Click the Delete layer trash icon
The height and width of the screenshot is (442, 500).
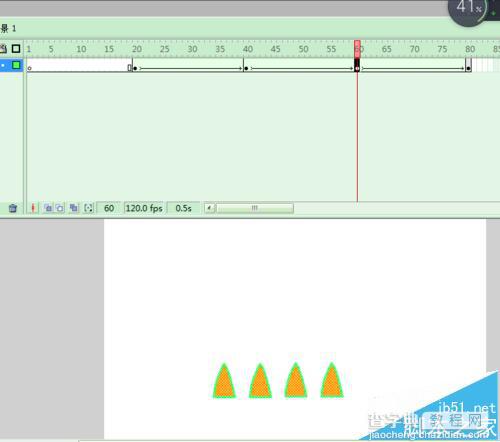(x=13, y=208)
